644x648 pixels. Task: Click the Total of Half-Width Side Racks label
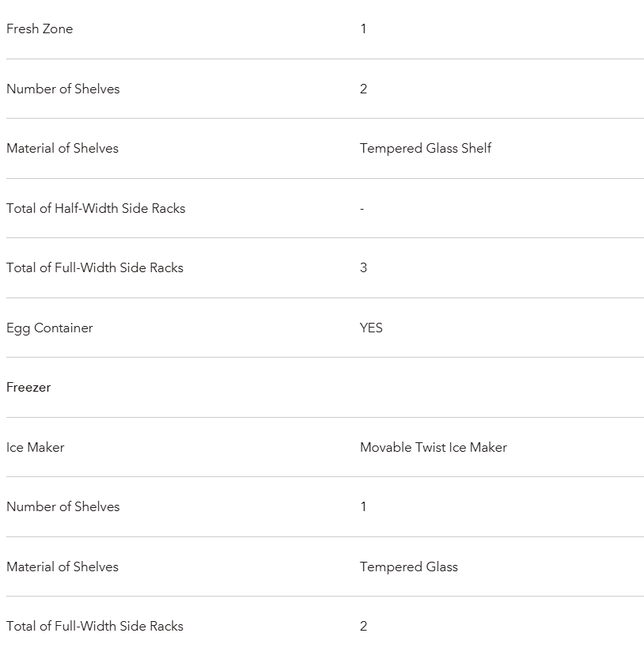click(96, 209)
